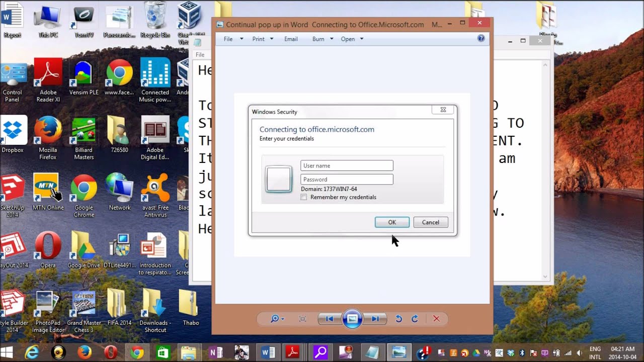Open the Print dropdown menu
The height and width of the screenshot is (362, 644).
tap(263, 39)
